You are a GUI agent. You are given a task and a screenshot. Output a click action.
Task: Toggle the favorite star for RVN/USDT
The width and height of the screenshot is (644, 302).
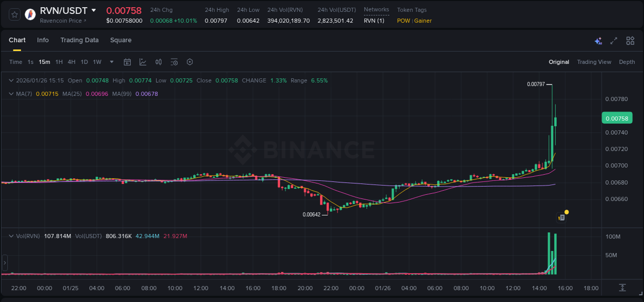pos(13,14)
